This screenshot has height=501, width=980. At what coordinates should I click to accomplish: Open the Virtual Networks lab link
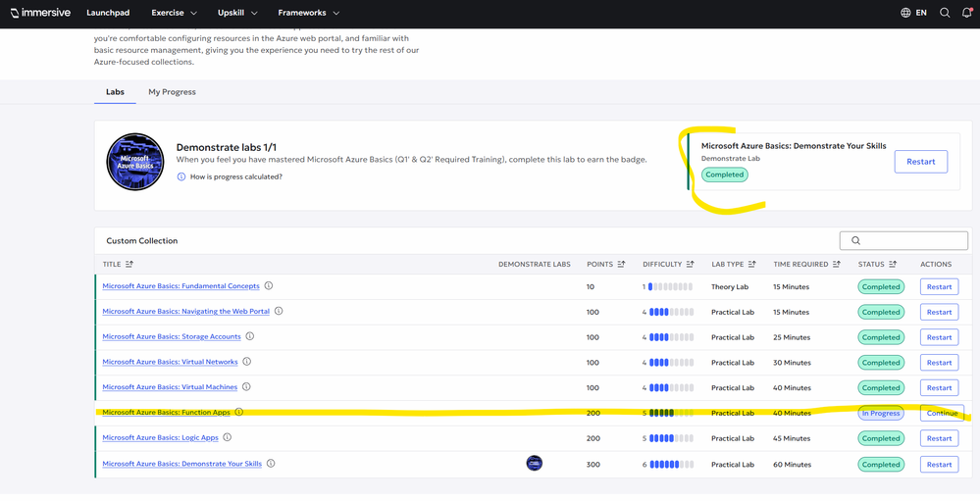[x=170, y=362]
